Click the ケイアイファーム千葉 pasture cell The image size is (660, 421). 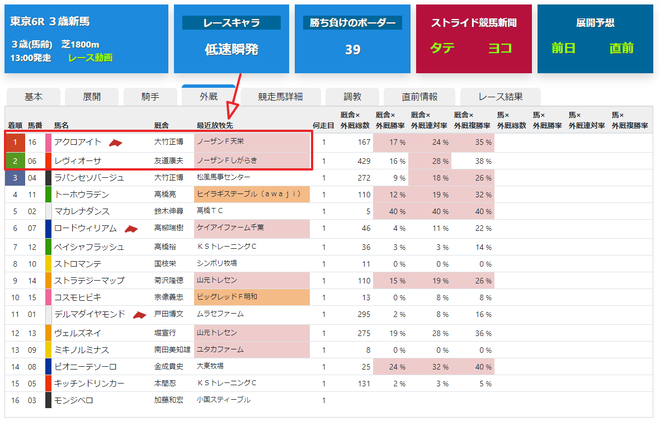252,228
